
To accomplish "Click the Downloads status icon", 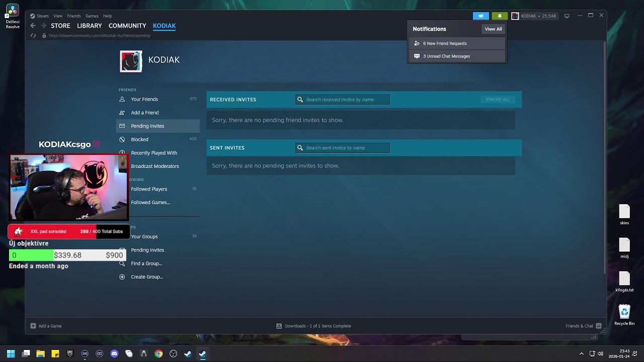I will coord(279,326).
